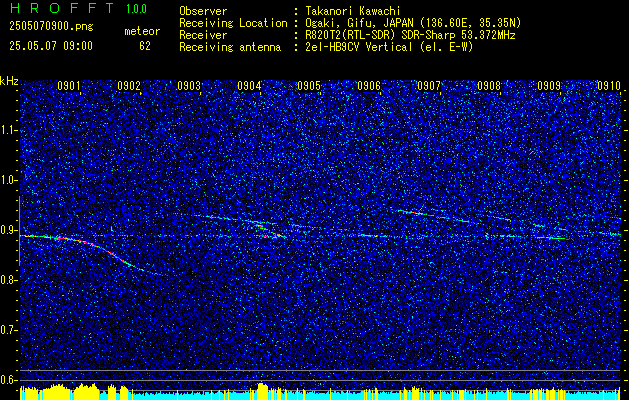
Task: Click the meteor label
Action: coord(142,31)
